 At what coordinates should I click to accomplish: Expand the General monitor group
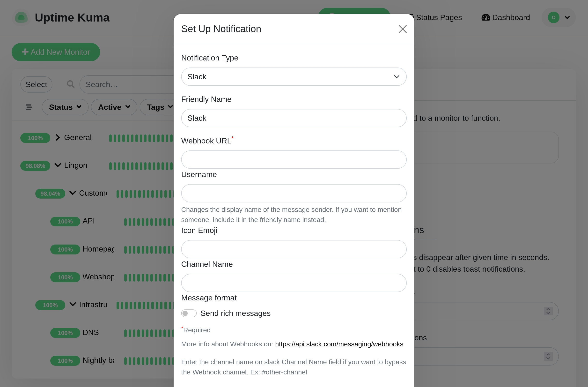click(58, 137)
